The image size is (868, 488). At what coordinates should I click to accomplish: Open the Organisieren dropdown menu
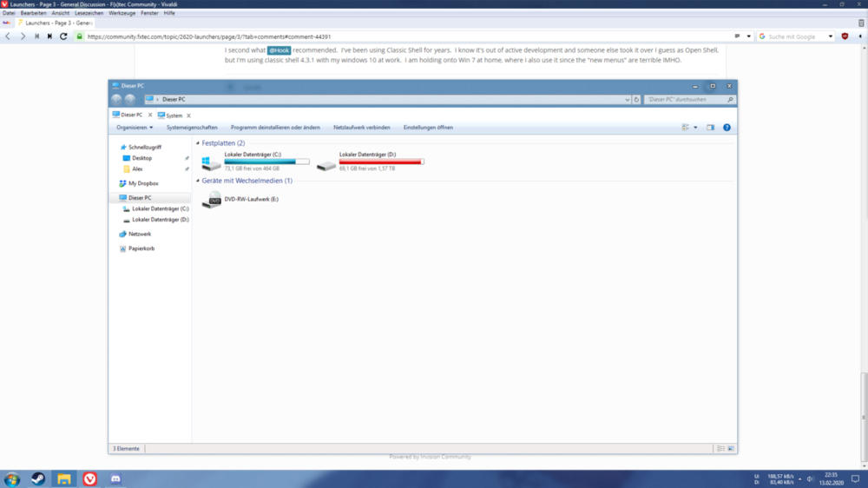click(x=135, y=128)
